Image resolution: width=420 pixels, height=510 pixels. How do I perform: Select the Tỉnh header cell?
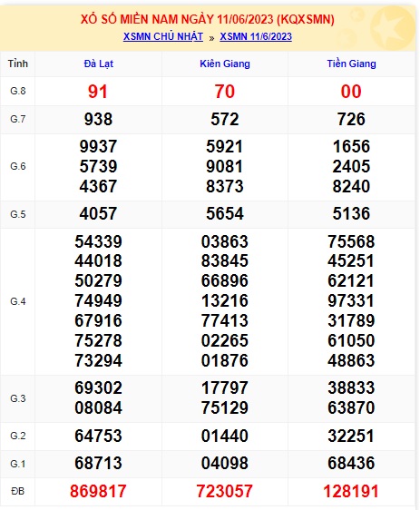(x=18, y=64)
